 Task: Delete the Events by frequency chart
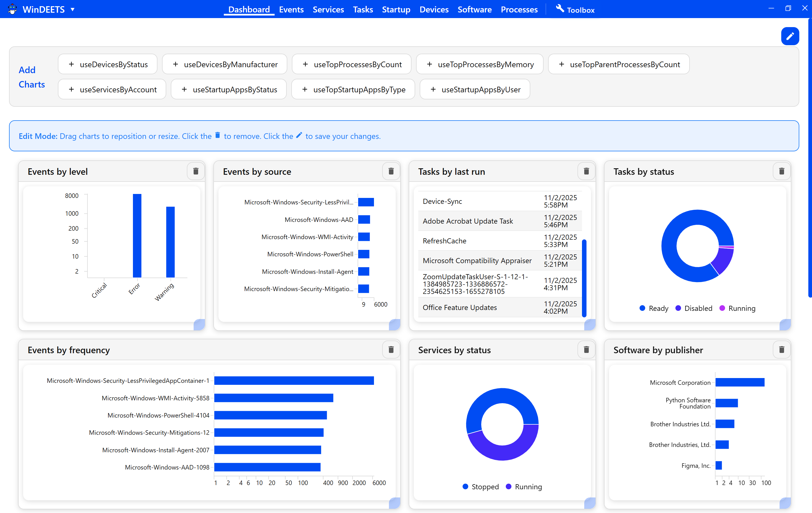(x=391, y=350)
